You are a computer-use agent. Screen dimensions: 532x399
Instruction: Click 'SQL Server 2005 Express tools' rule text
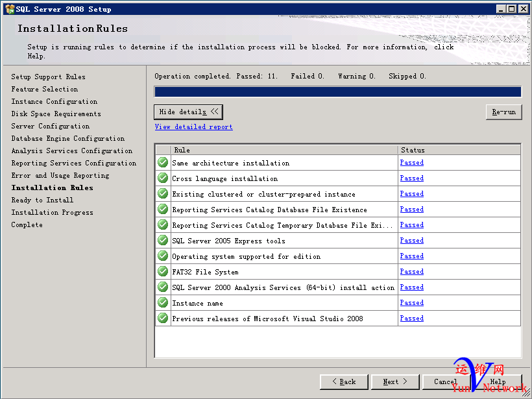point(228,241)
